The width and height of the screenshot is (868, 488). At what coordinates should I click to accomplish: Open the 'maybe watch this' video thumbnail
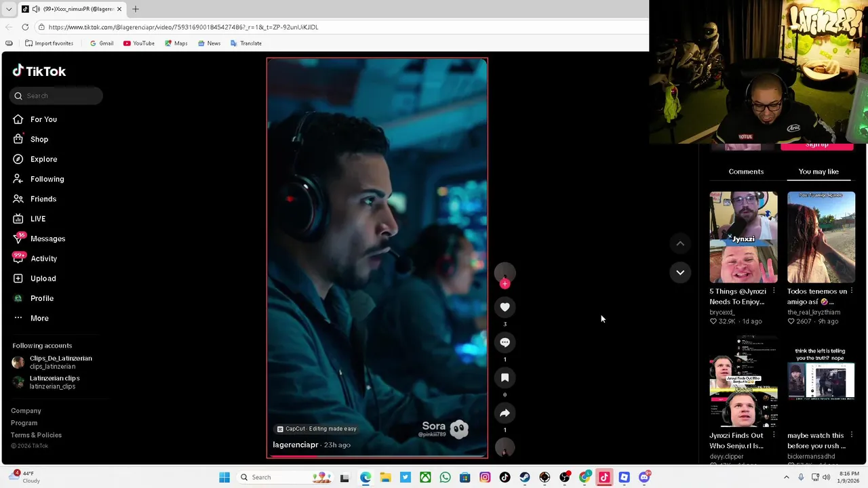click(821, 382)
